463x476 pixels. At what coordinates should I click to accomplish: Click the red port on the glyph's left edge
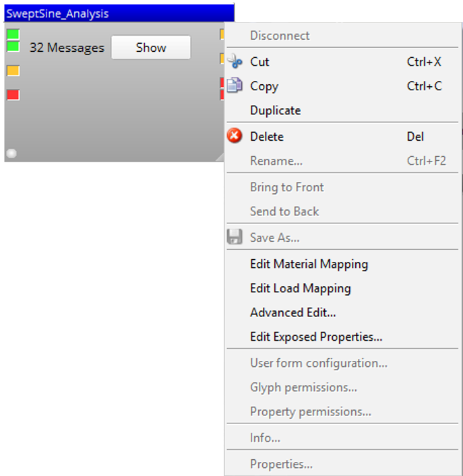(13, 95)
